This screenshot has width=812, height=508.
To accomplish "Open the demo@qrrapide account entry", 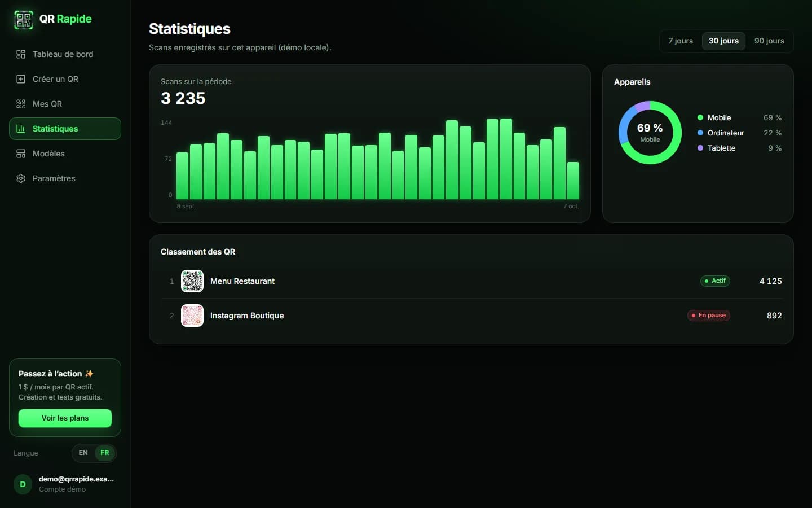I will pos(65,484).
